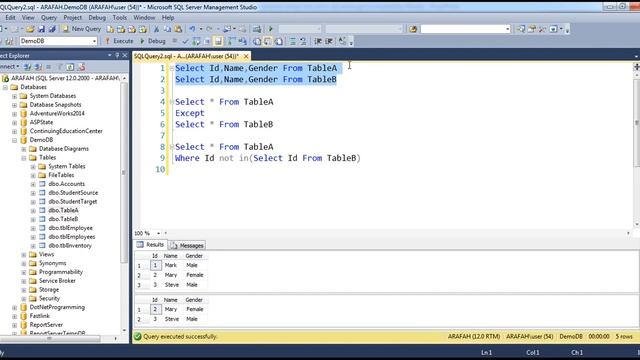Screen dimensions: 640x360
Task: Select dbo.TableB in Object Explorer
Action: tap(63, 219)
